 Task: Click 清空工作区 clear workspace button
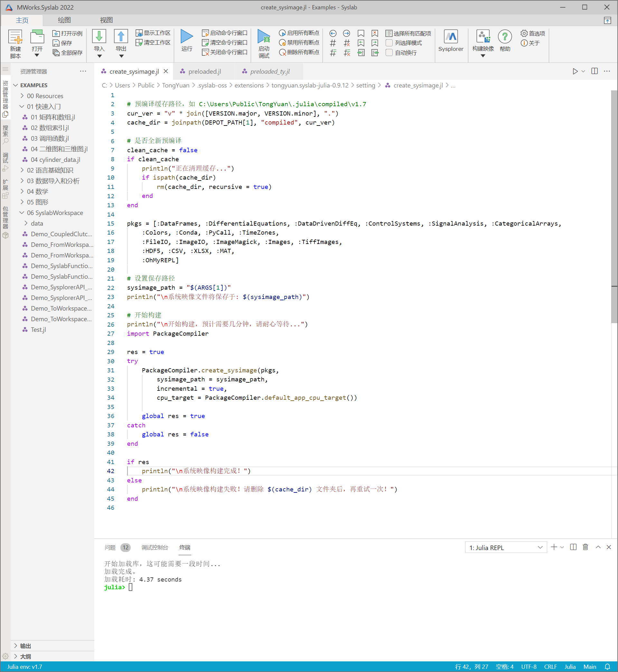coord(153,42)
